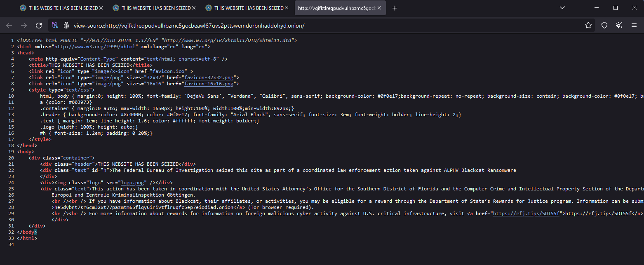Click the "#h { font-size: 1.2em" rule
The height and width of the screenshot is (265, 644).
click(x=96, y=133)
